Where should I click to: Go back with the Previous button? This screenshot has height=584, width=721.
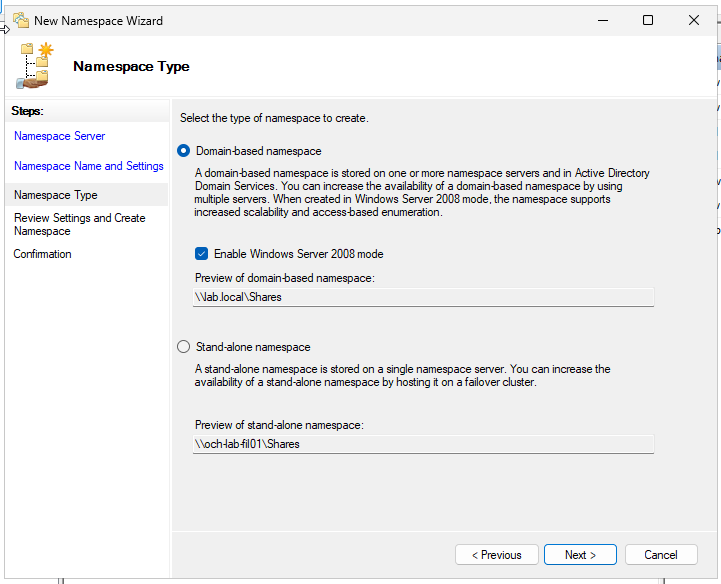click(497, 555)
